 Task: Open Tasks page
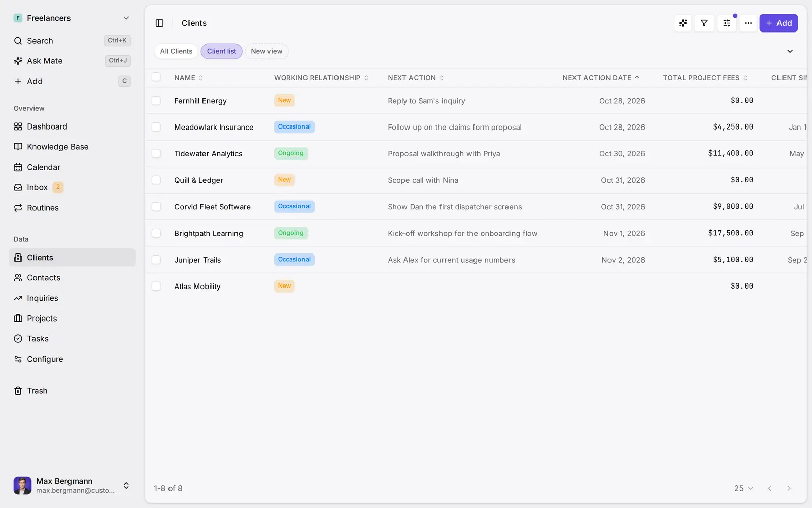(x=72, y=339)
